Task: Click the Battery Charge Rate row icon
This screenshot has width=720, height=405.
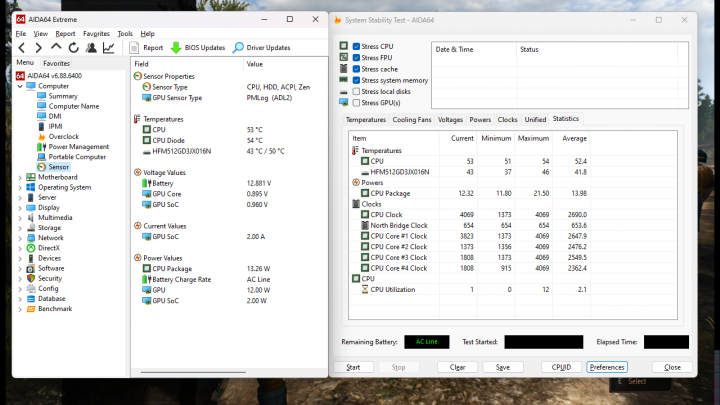Action: (146, 279)
